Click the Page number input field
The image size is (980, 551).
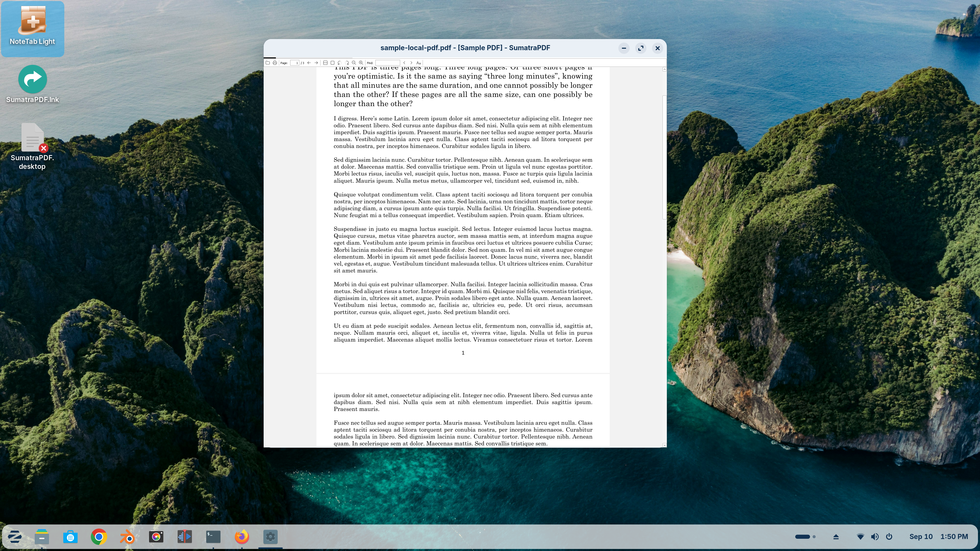(295, 63)
